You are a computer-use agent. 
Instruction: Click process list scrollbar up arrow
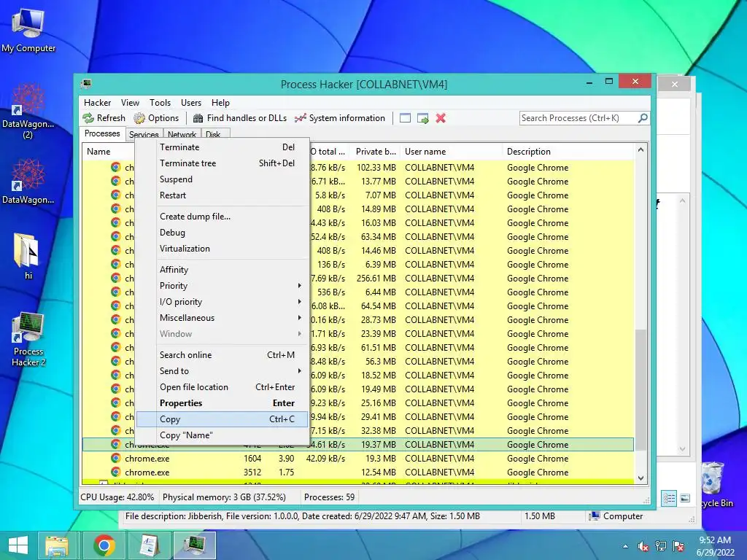click(x=640, y=150)
